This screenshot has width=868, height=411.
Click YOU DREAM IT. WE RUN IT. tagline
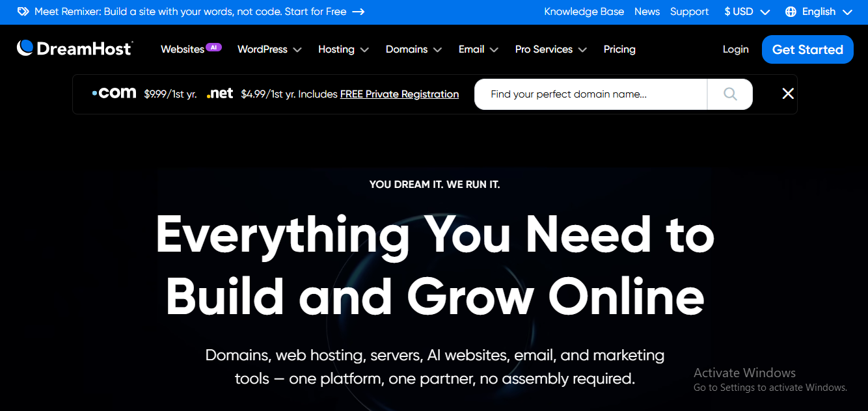tap(435, 185)
